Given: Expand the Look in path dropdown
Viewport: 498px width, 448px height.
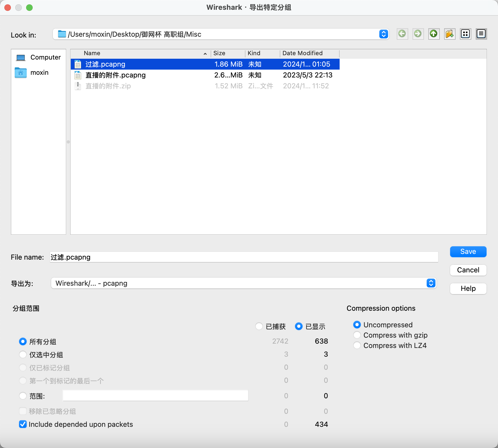Looking at the screenshot, I should pyautogui.click(x=383, y=34).
